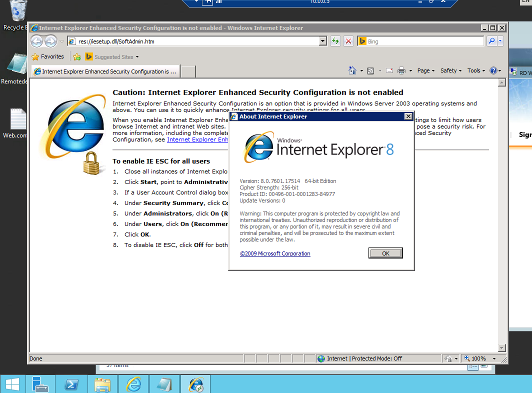This screenshot has width=532, height=393.
Task: Click the Back navigation arrow
Action: point(37,41)
